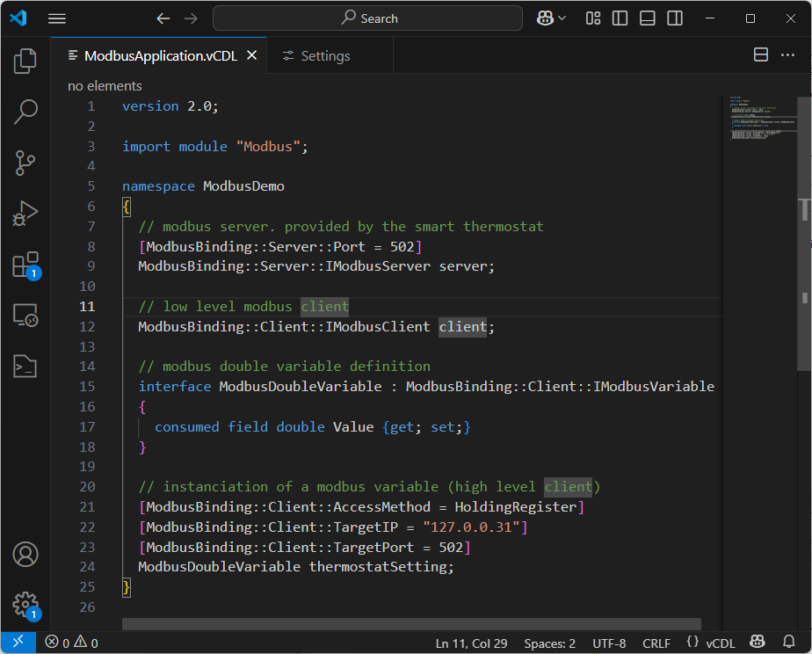Click the horizontal scrollbar at editor bottom
This screenshot has width=812, height=654.
pyautogui.click(x=411, y=624)
